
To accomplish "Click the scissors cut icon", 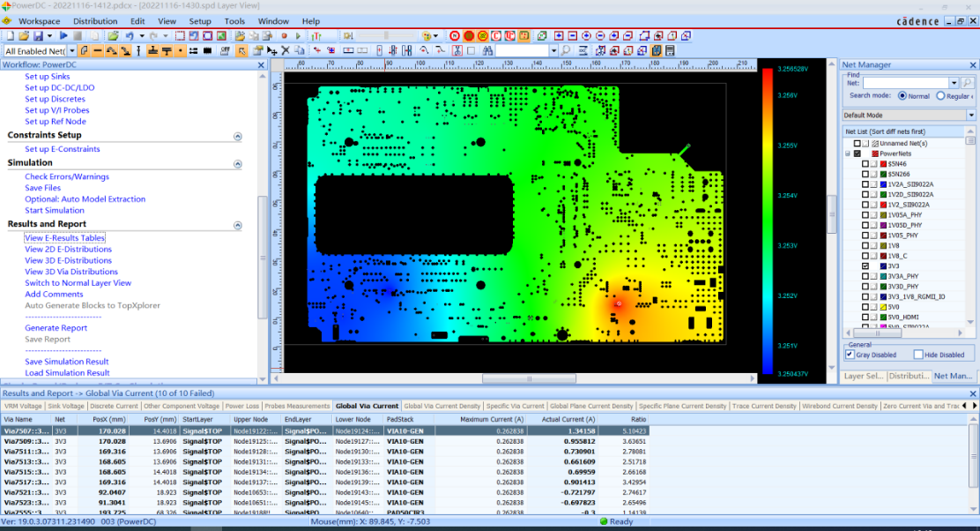I will click(457, 50).
